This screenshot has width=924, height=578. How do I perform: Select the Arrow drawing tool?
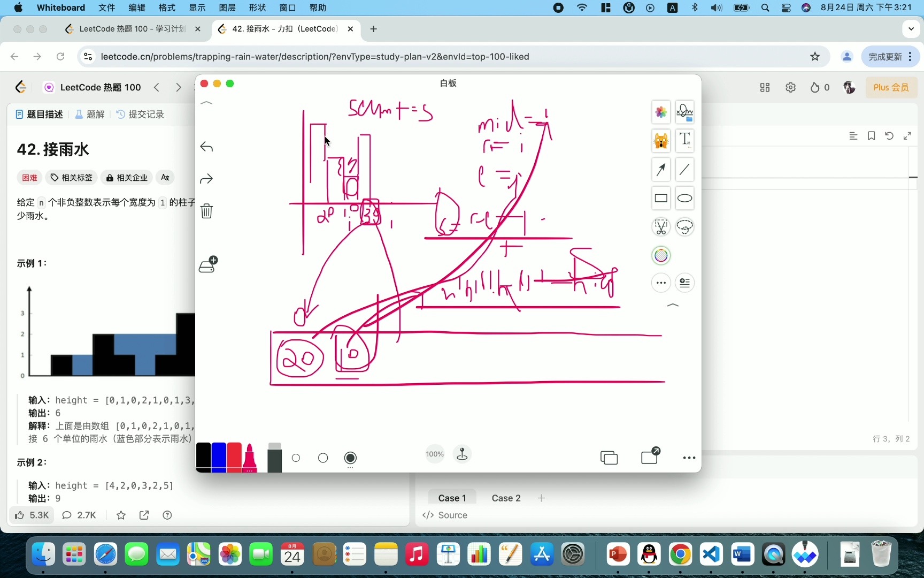(661, 170)
